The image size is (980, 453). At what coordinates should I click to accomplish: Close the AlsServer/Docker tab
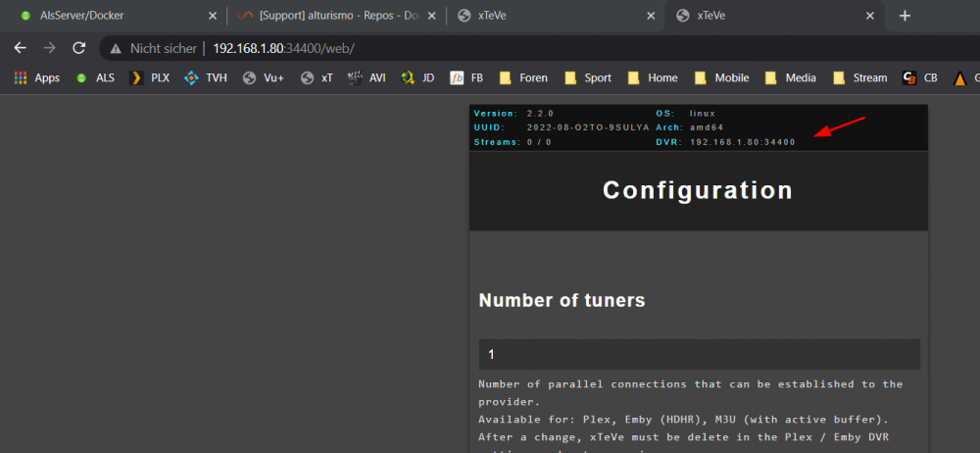point(212,16)
